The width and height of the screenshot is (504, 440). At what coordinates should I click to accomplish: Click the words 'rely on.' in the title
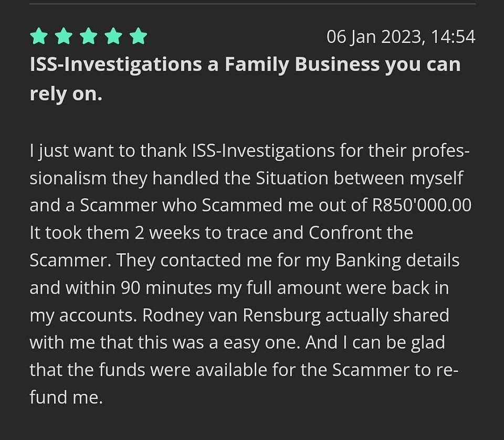66,94
